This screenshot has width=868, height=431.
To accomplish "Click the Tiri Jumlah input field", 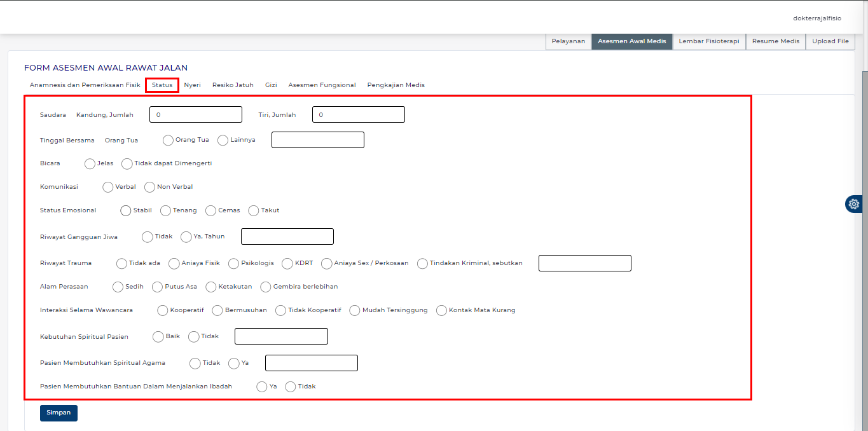I will pos(358,114).
